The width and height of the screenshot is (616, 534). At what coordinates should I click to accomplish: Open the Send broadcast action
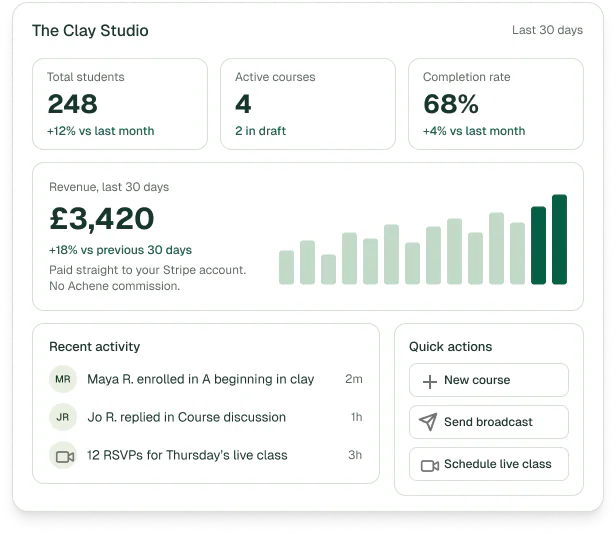click(x=489, y=422)
